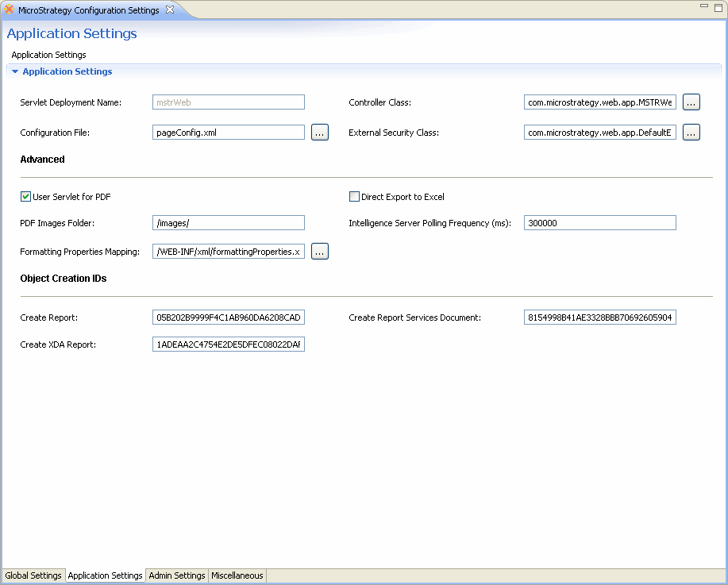Image resolution: width=728 pixels, height=585 pixels.
Task: Edit the PDF Images Folder field
Action: tap(229, 223)
